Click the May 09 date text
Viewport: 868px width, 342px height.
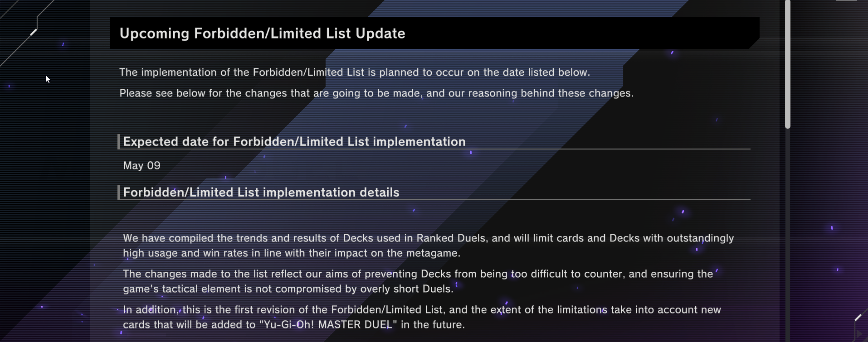141,166
